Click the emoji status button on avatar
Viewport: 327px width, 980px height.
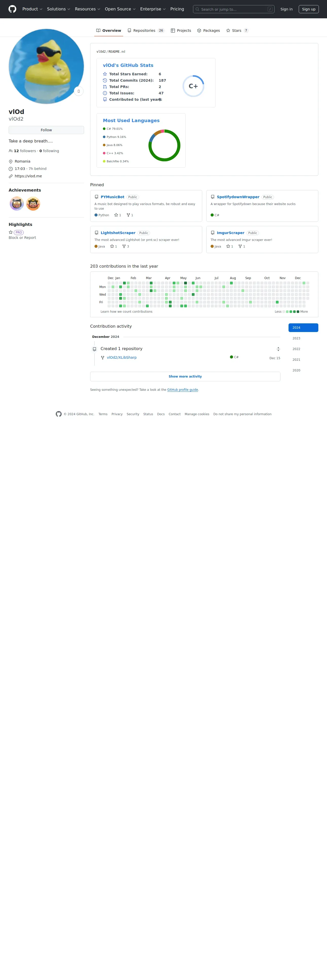(78, 91)
